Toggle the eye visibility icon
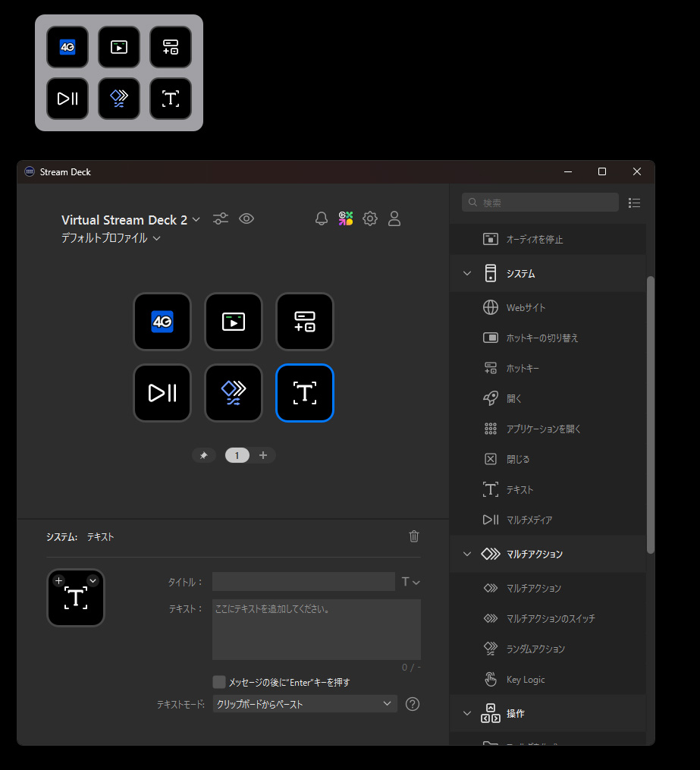Viewport: 700px width, 770px height. [246, 219]
